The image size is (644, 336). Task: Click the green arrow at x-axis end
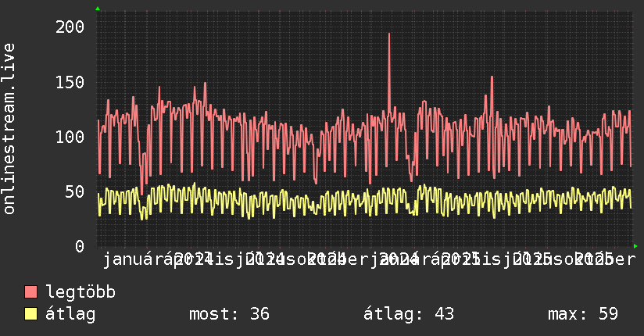(x=635, y=246)
